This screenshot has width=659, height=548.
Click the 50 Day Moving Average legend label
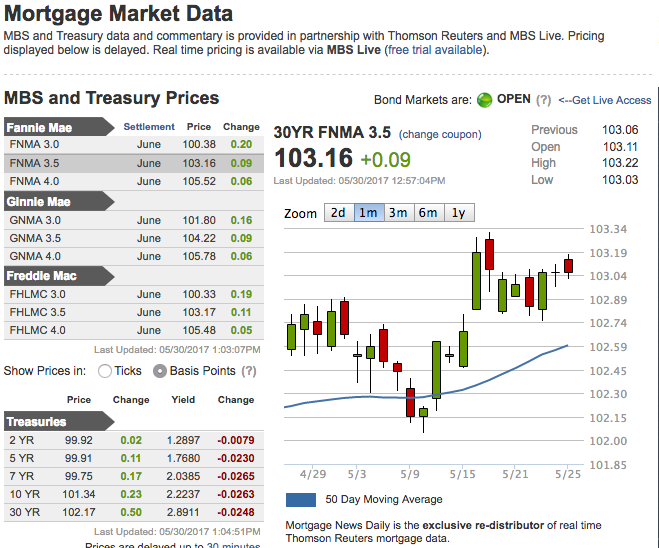click(x=384, y=500)
